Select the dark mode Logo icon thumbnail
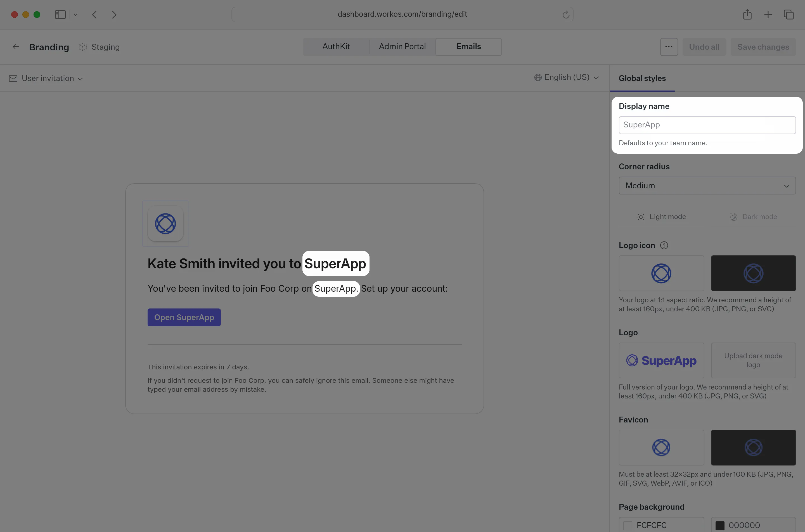Viewport: 805px width, 532px height. (753, 273)
